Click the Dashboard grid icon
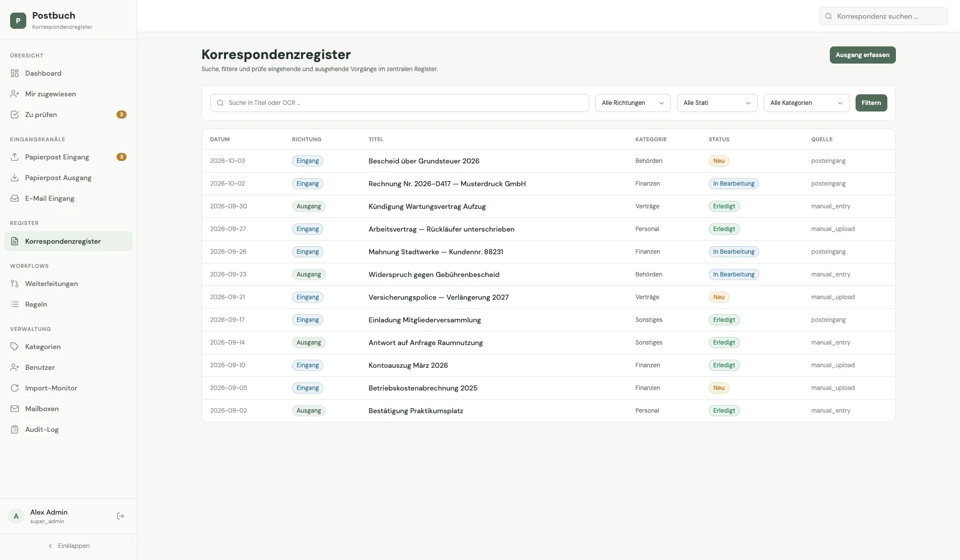The image size is (960, 560). coord(15,73)
